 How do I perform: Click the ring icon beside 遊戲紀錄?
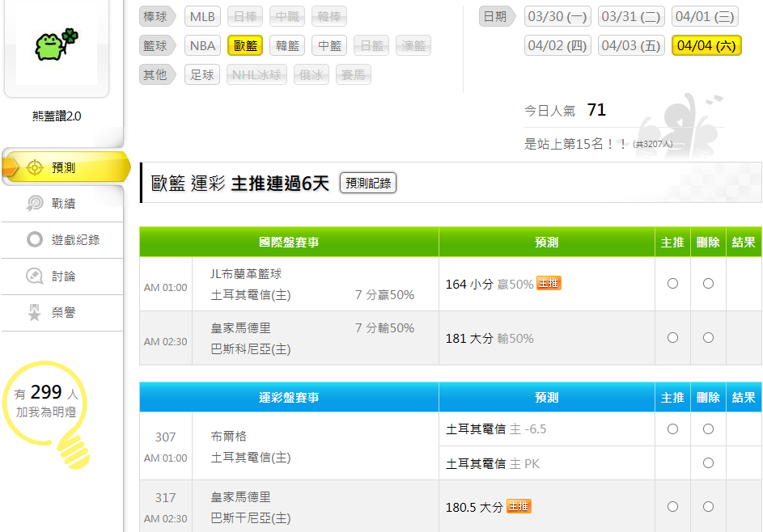35,239
